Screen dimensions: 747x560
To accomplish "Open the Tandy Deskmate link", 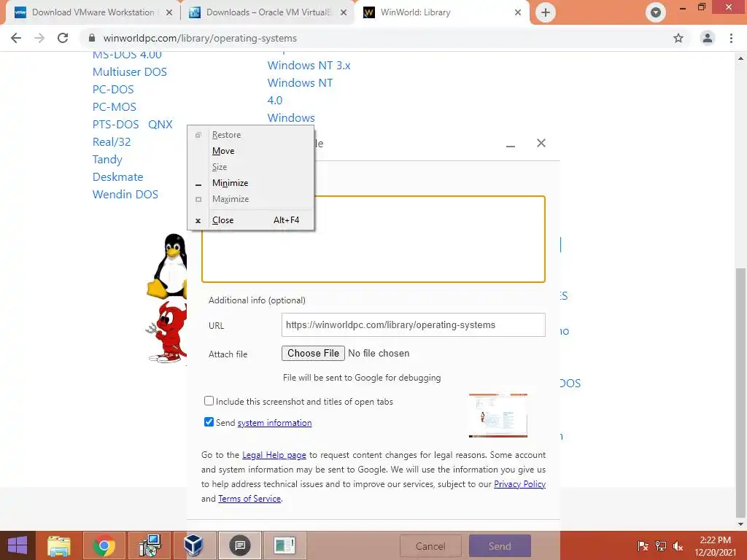I will (x=117, y=168).
